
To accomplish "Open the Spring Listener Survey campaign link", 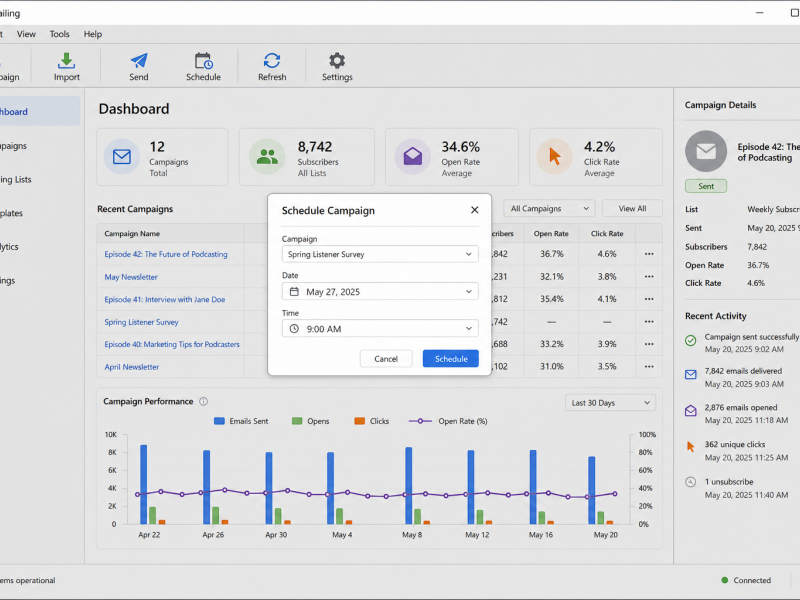I will 141,322.
